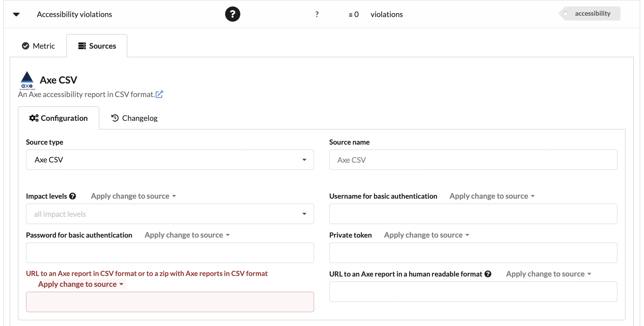Open the Source type dropdown
Viewport: 644px width, 326px height.
point(170,160)
